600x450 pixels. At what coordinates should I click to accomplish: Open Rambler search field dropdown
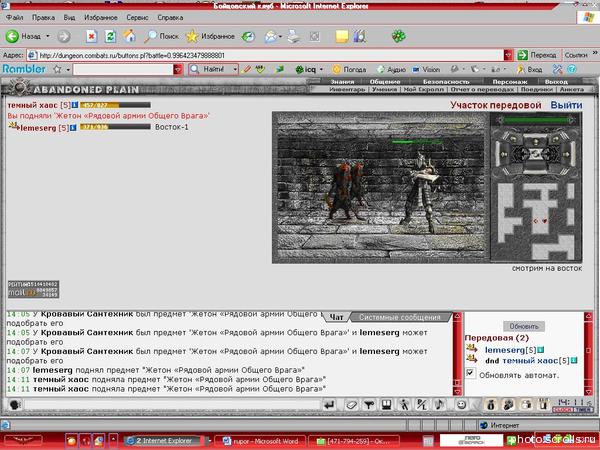point(178,69)
